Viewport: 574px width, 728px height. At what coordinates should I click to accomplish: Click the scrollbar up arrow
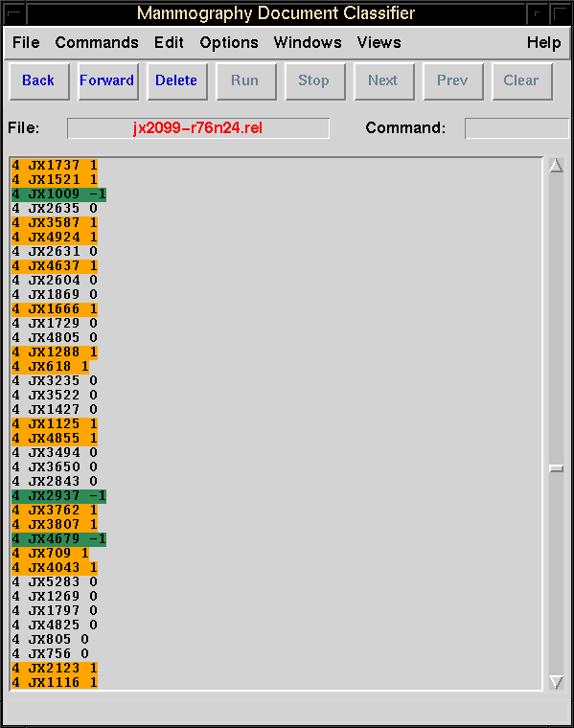coord(556,166)
